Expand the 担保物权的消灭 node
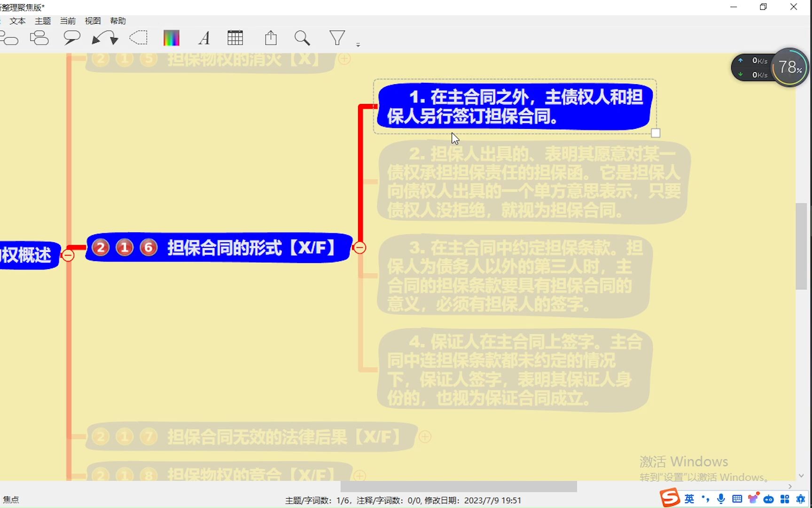812x508 pixels. tap(344, 59)
